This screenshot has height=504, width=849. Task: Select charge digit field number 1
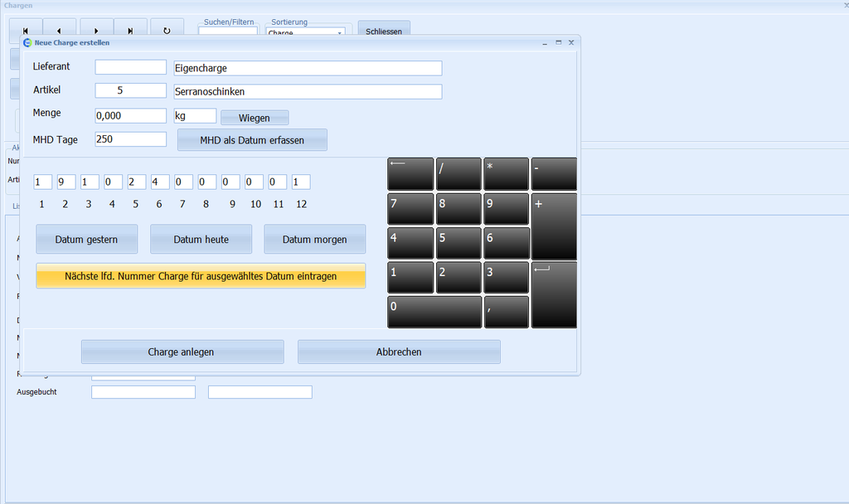43,182
